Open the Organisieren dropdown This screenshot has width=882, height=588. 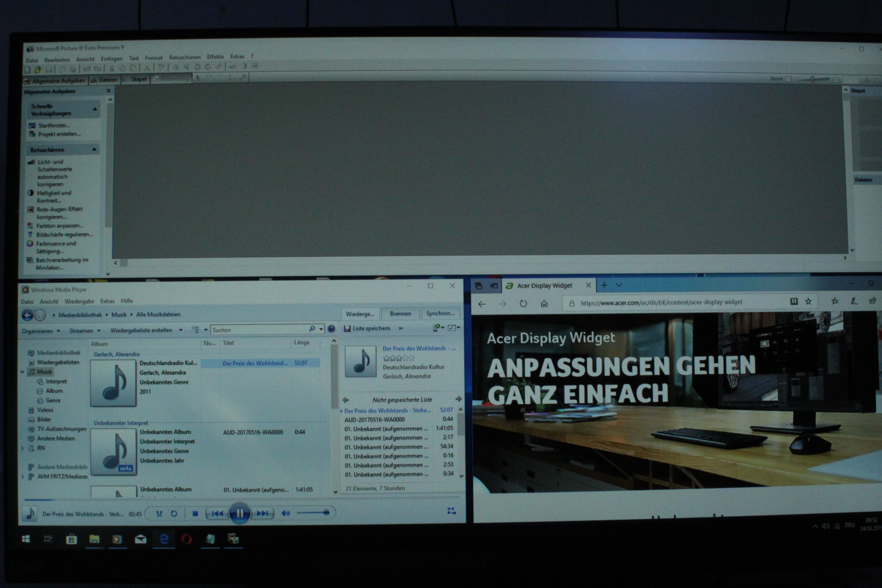click(x=40, y=331)
